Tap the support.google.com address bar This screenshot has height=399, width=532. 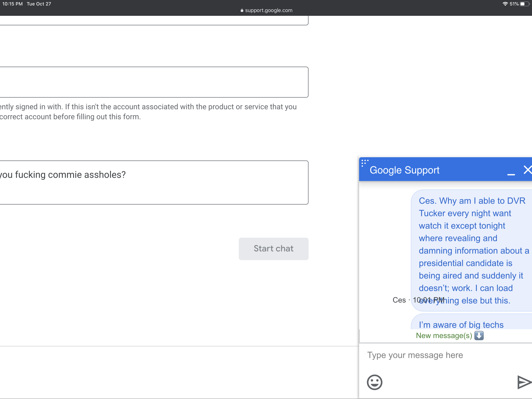266,10
